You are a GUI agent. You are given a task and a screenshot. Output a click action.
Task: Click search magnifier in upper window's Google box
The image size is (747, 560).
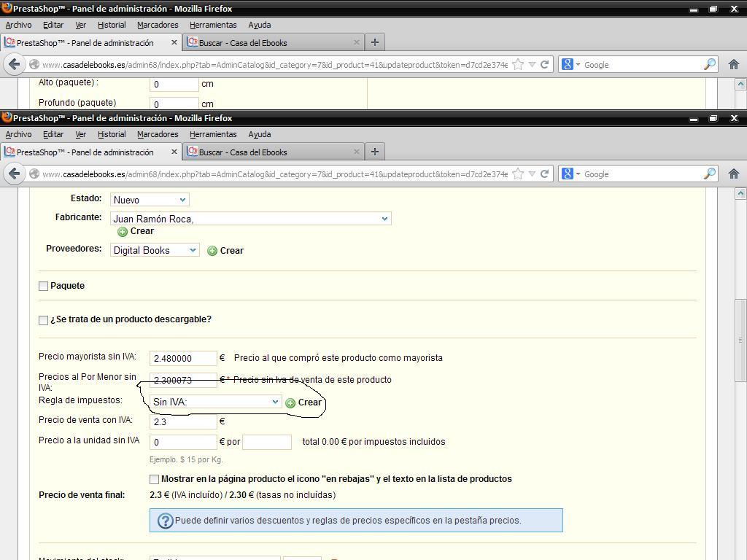[709, 64]
